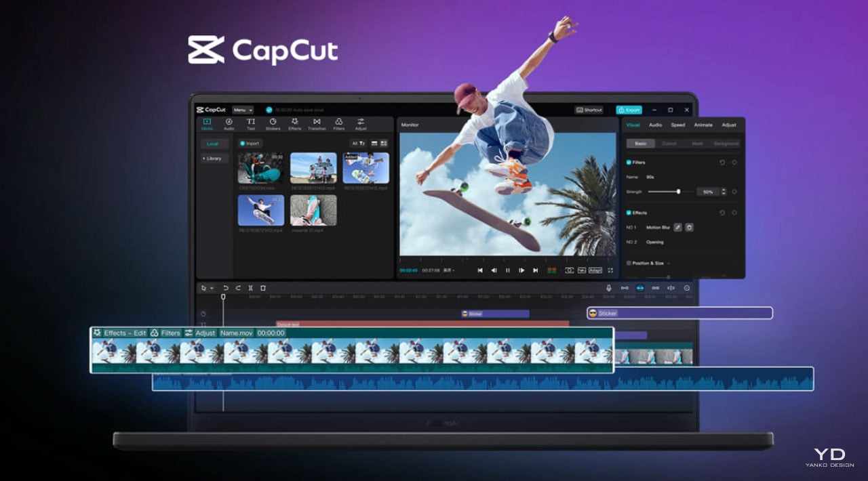Click the Delete trash icon in timeline toolbar

tap(263, 288)
